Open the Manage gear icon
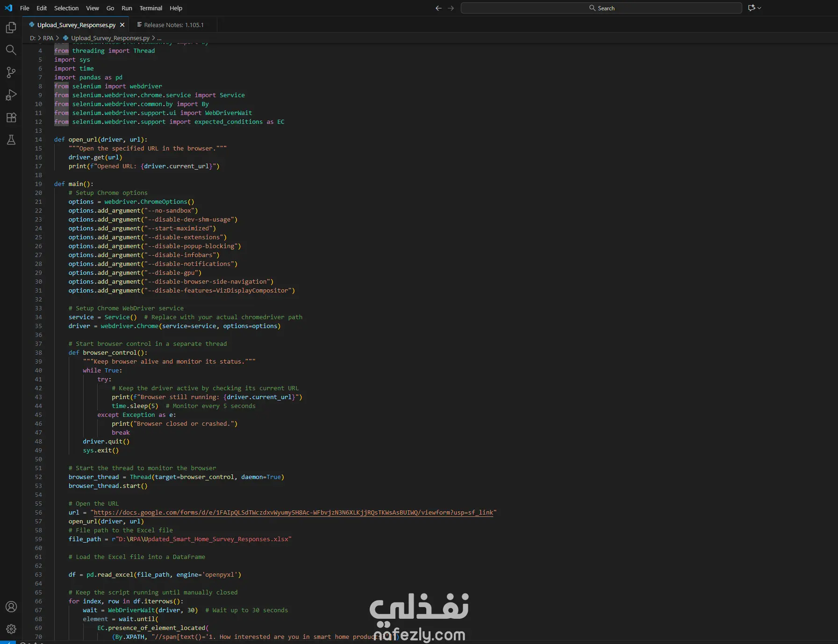 click(x=11, y=629)
